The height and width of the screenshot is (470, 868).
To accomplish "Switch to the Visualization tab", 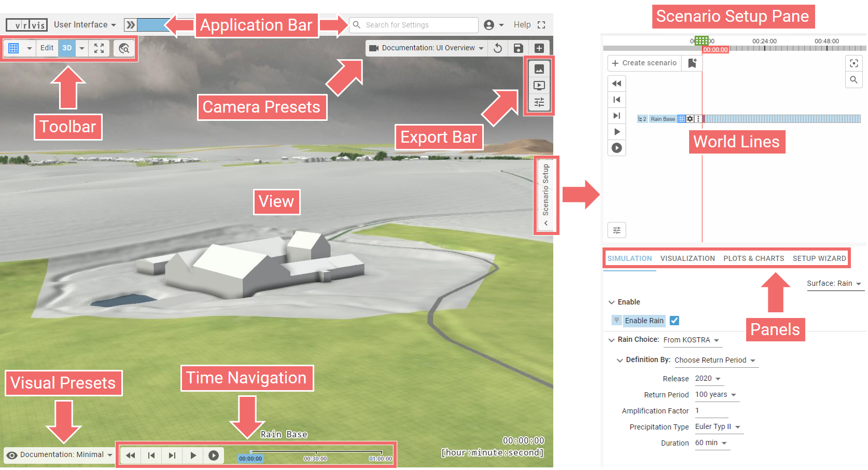I will point(688,258).
